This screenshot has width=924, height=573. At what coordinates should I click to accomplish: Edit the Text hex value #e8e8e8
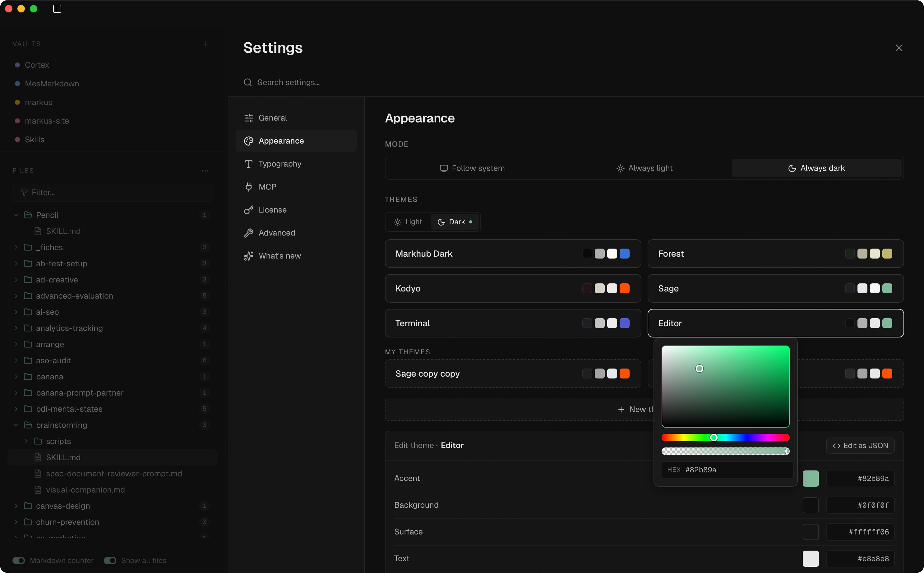click(x=860, y=559)
